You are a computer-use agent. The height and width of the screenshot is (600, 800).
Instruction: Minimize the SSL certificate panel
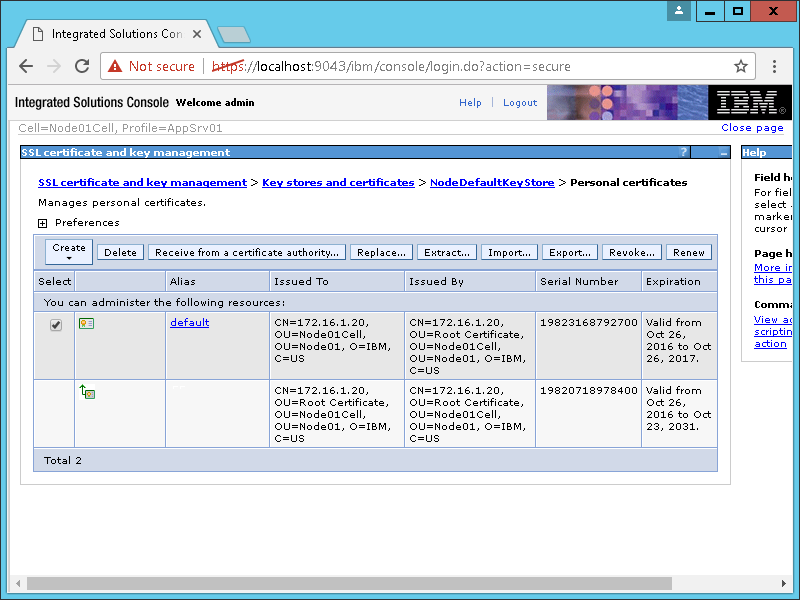point(723,153)
